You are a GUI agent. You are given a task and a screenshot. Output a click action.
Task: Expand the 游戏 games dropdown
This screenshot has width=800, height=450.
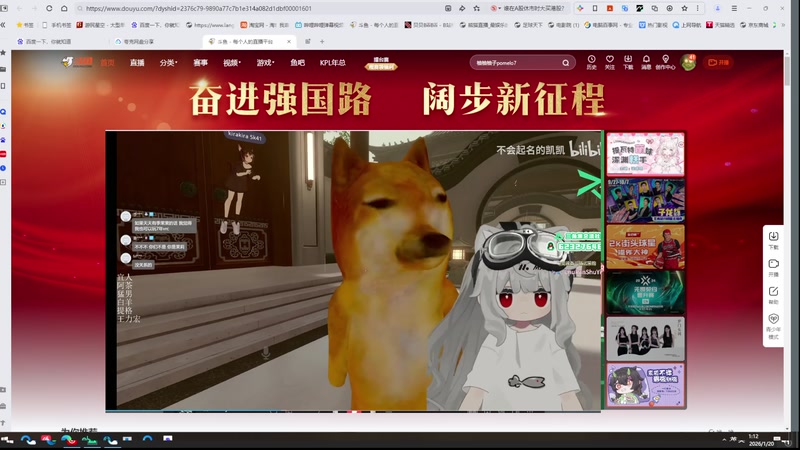point(265,63)
